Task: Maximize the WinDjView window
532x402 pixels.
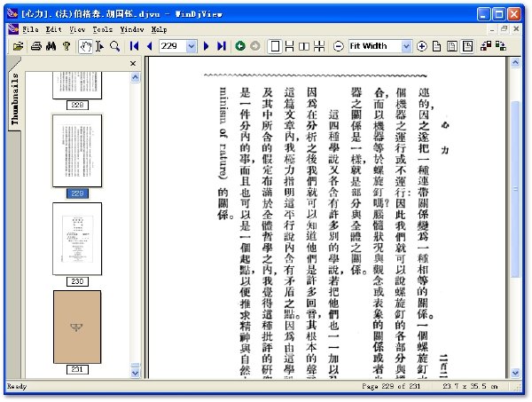Action: pos(499,14)
